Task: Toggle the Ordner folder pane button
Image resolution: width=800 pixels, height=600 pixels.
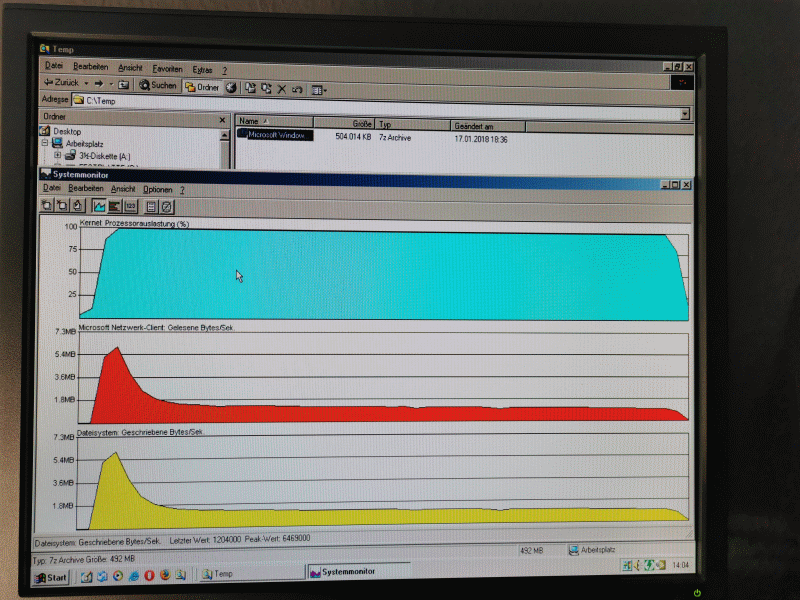Action: [202, 87]
